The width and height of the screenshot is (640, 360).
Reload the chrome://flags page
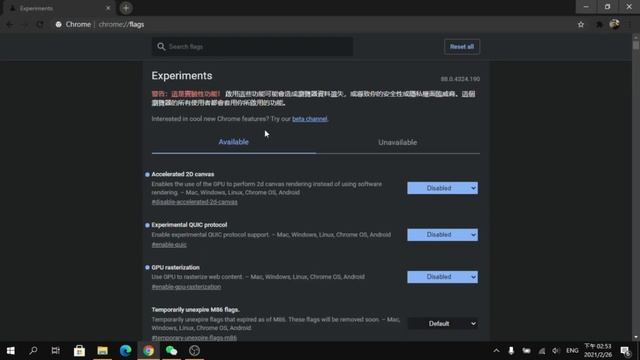pos(40,24)
